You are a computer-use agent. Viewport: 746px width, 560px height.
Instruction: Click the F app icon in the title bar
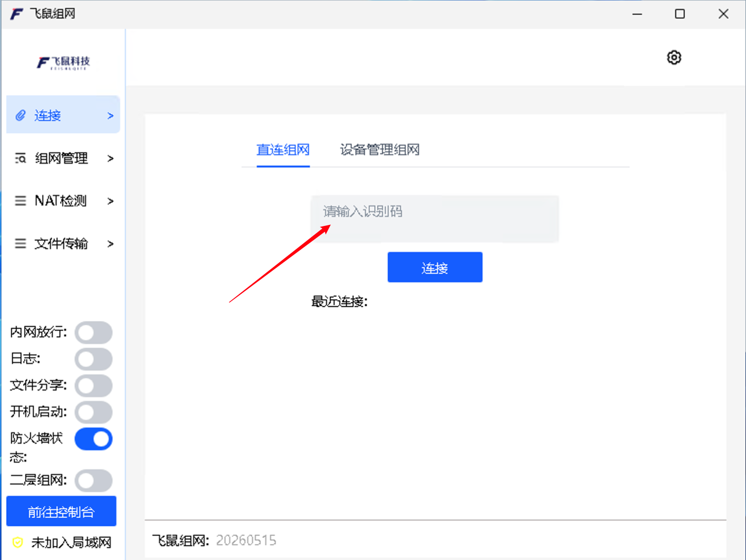[17, 14]
